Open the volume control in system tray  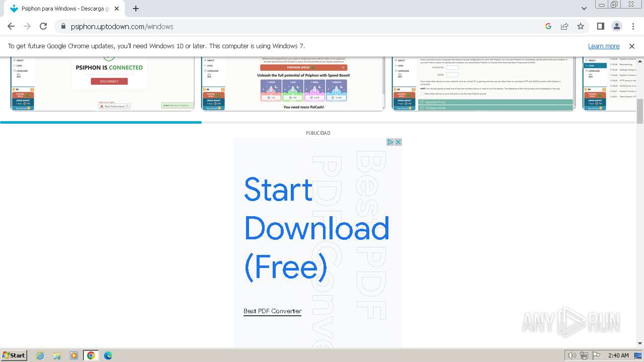tap(572, 355)
